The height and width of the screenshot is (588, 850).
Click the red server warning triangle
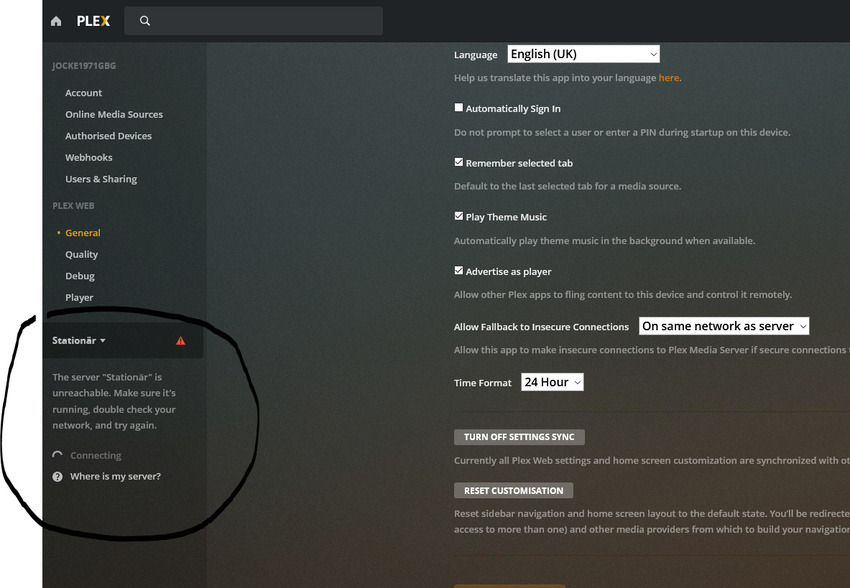coord(181,340)
